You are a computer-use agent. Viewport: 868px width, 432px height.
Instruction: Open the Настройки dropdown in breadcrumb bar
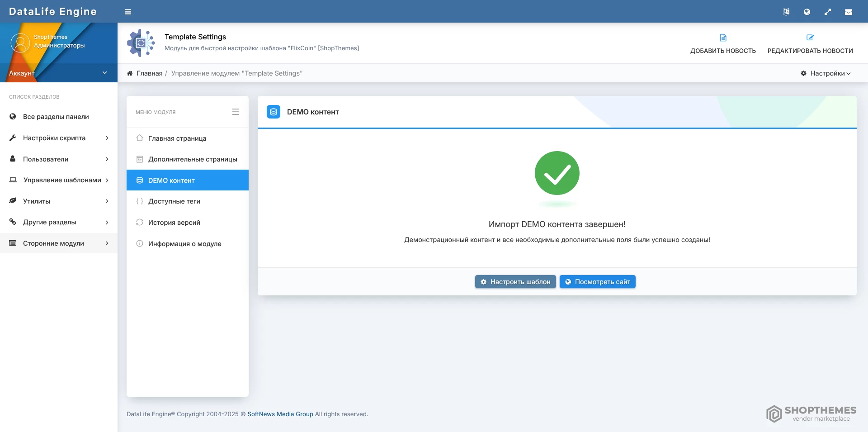[x=826, y=73]
